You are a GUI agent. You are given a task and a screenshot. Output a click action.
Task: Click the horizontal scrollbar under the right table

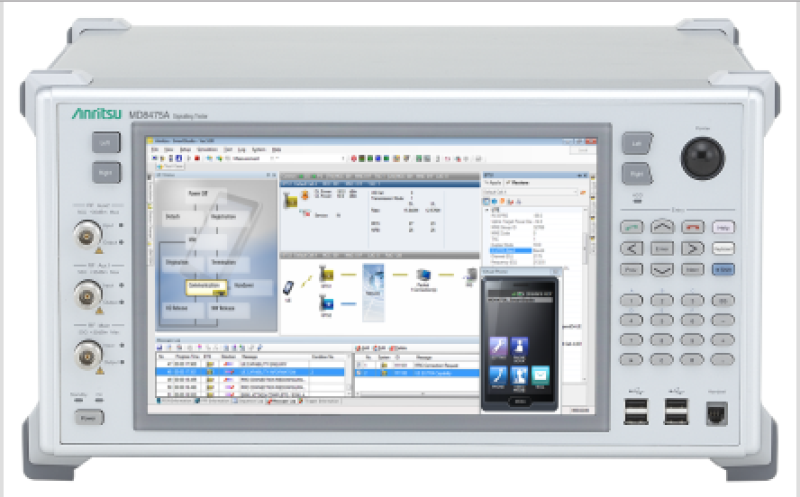pyautogui.click(x=418, y=394)
